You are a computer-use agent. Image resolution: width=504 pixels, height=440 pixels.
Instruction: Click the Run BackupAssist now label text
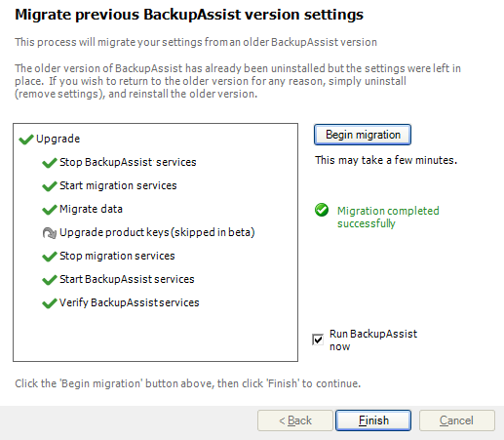373,340
